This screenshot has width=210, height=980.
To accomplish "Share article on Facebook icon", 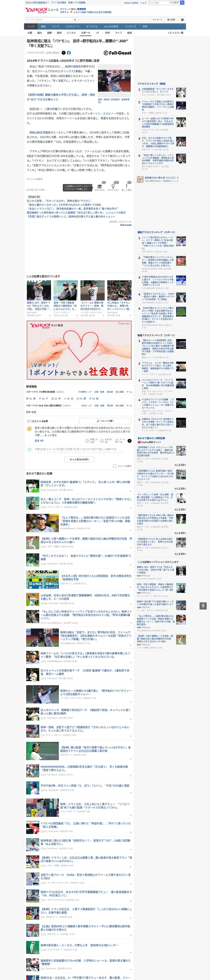I will point(69,53).
